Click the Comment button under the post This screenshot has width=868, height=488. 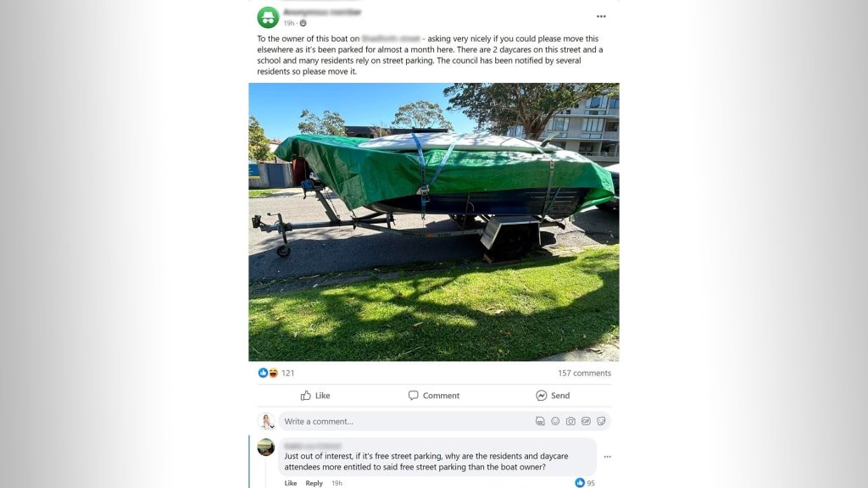coord(434,395)
